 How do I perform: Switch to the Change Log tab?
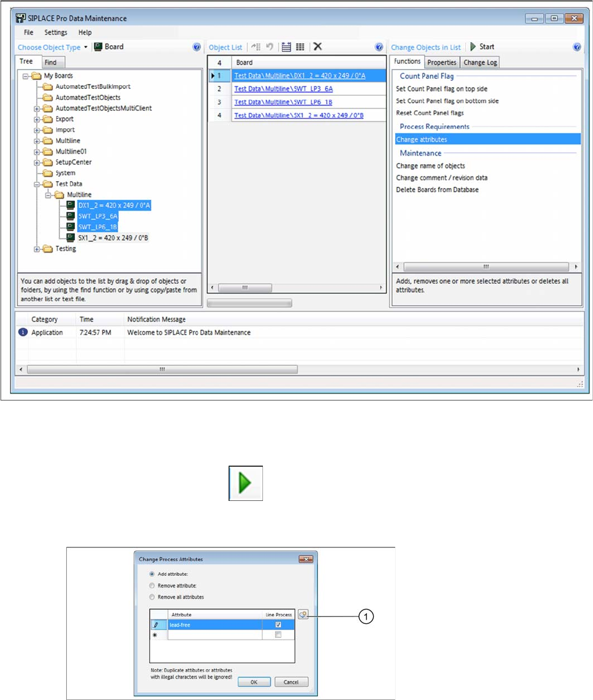pyautogui.click(x=480, y=62)
